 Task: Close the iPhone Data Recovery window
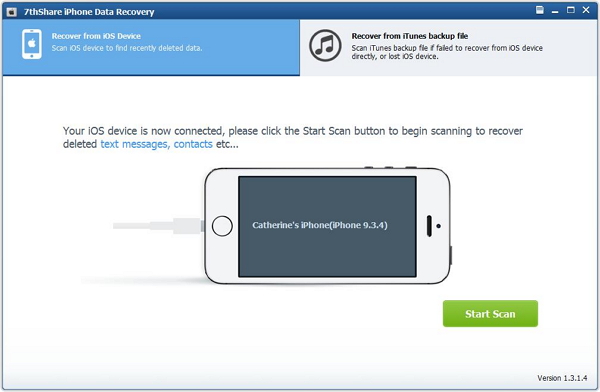click(x=586, y=10)
